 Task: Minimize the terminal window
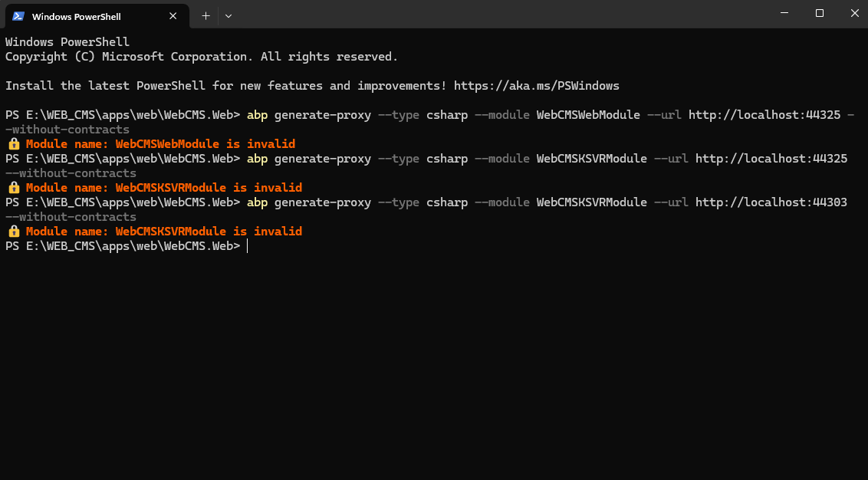[784, 13]
